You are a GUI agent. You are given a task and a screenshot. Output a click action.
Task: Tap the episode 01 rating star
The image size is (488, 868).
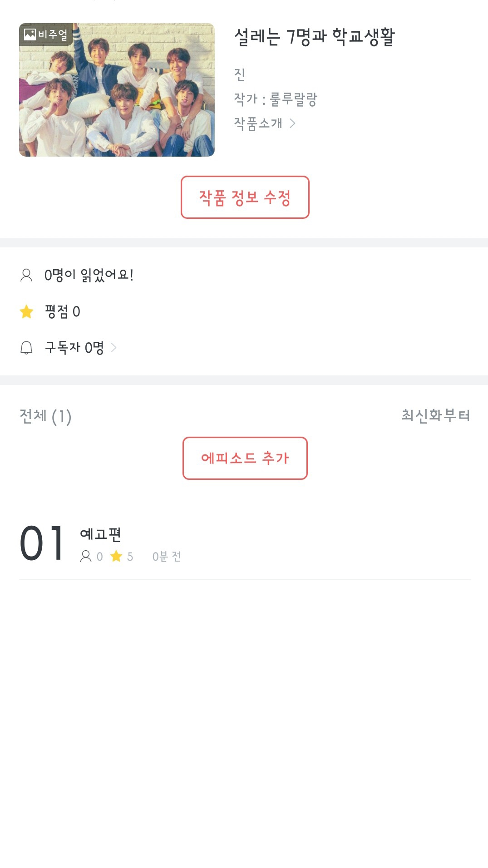(116, 556)
